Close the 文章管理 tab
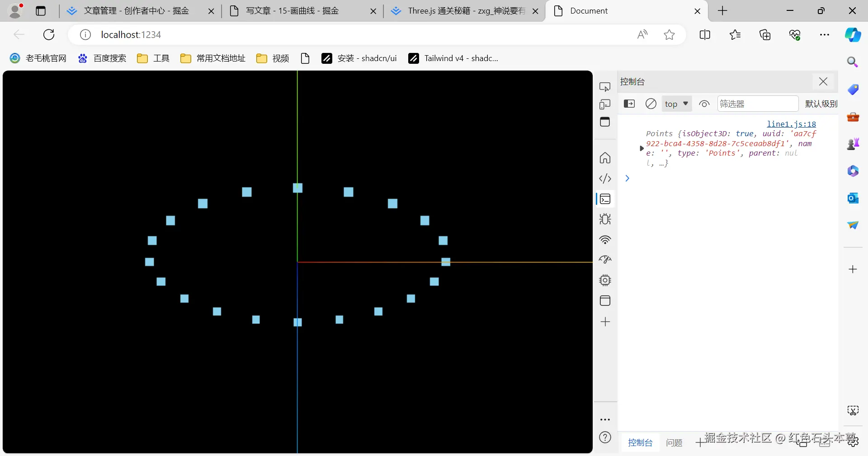This screenshot has width=868, height=456. (x=211, y=11)
